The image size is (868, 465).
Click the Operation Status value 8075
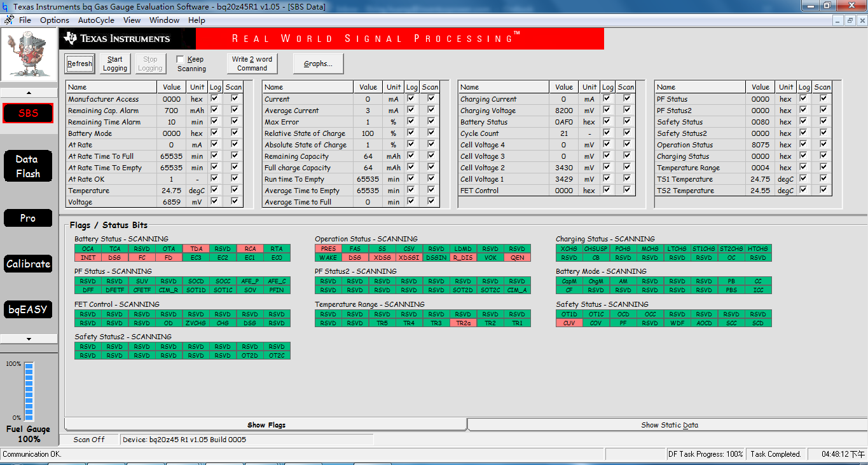(x=761, y=145)
